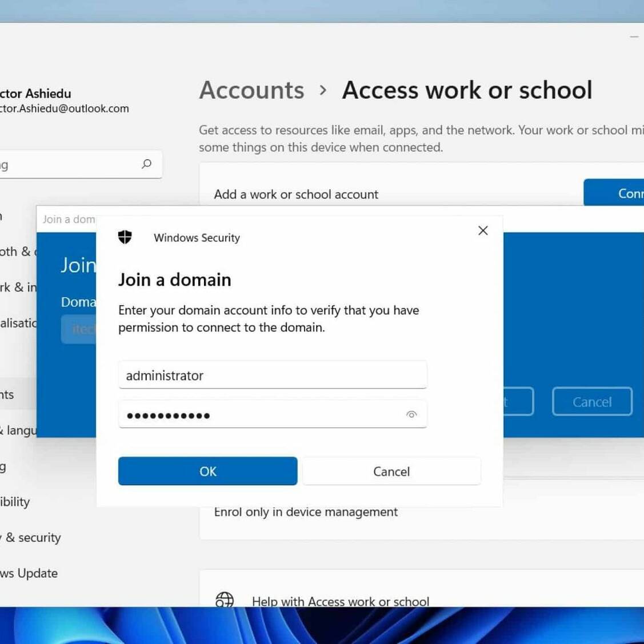This screenshot has width=644, height=644.
Task: Reveal the password with the eye icon
Action: [x=411, y=414]
